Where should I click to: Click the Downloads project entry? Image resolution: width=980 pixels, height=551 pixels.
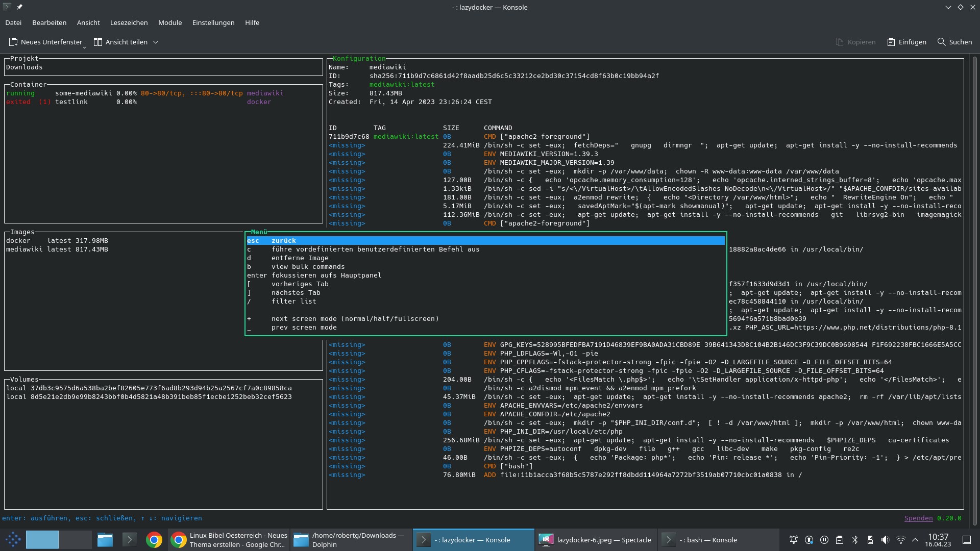point(24,67)
